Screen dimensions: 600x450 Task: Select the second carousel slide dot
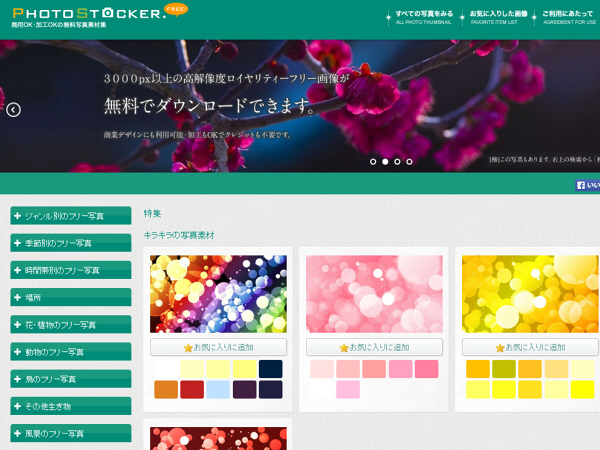[385, 162]
